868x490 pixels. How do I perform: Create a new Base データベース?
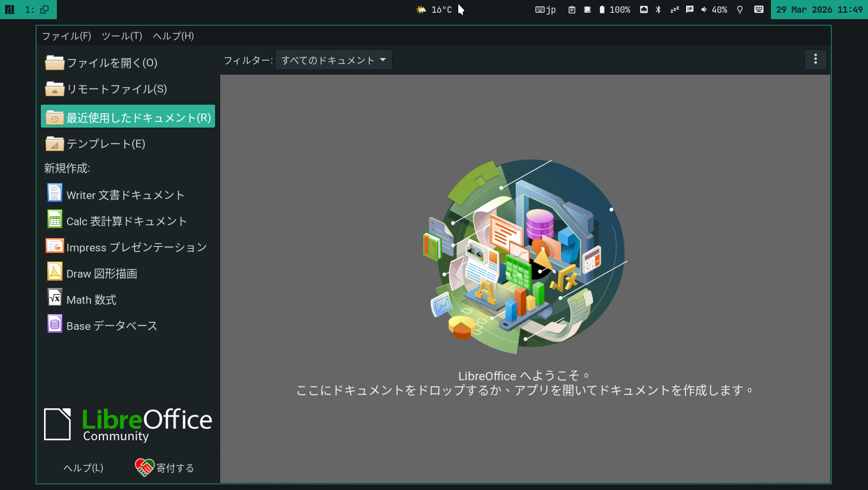click(128, 325)
